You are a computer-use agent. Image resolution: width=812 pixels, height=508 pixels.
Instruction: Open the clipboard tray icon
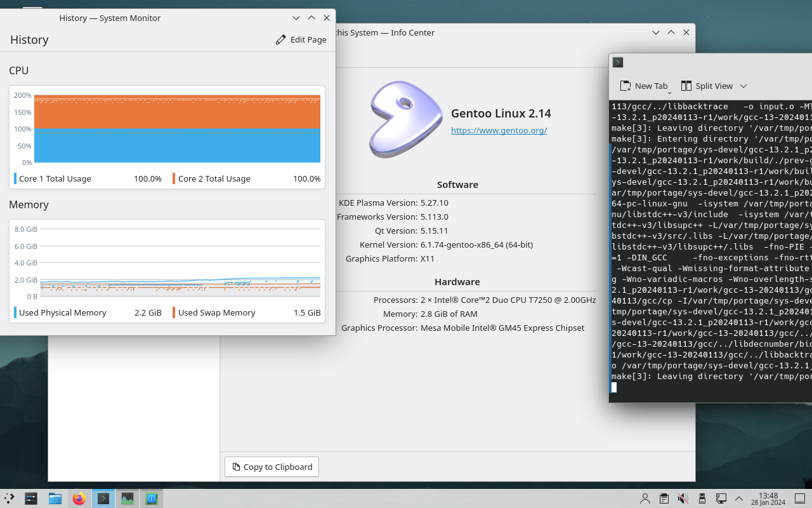[x=664, y=498]
